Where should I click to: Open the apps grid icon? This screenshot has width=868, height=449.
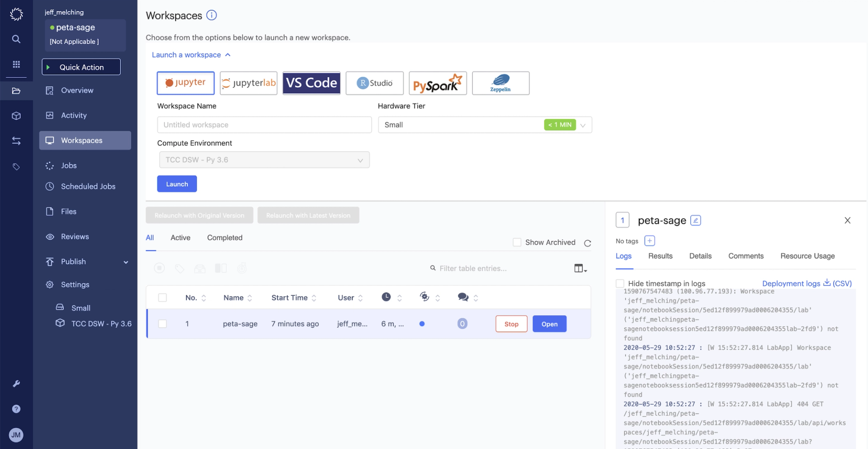[x=16, y=64]
